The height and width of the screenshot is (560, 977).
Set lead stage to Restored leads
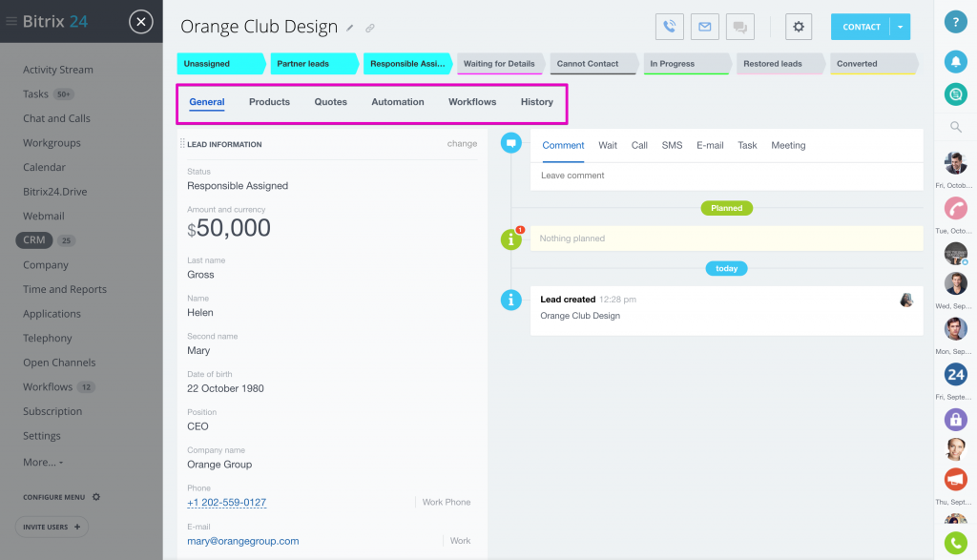(x=780, y=64)
